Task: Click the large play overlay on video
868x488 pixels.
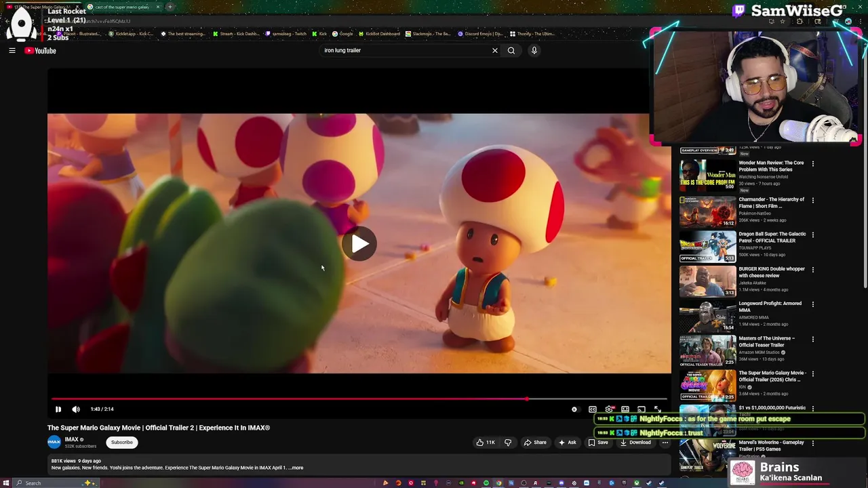Action: (359, 244)
